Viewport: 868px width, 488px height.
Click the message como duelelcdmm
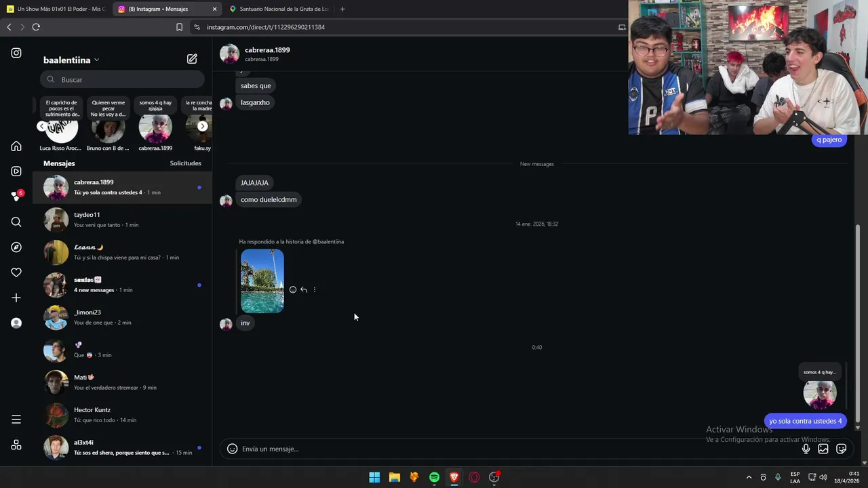coord(269,200)
